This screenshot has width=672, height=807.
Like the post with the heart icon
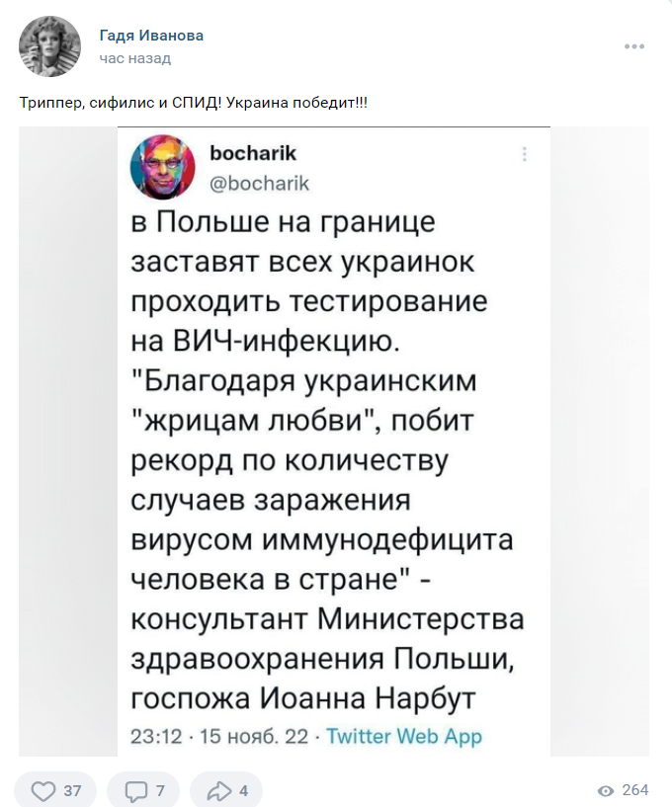pos(43,790)
